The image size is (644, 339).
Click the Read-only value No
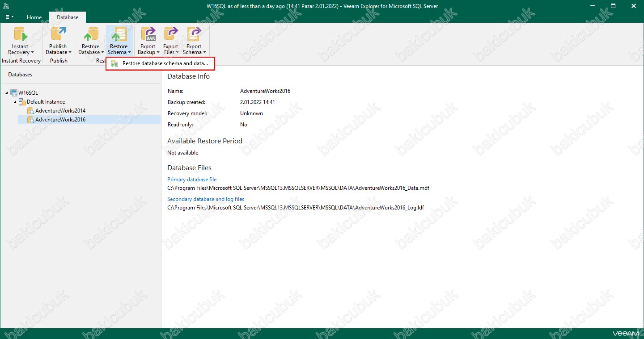click(244, 125)
